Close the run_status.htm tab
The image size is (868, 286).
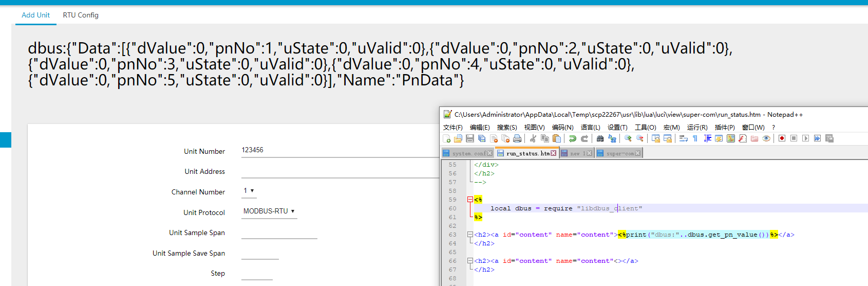click(553, 153)
